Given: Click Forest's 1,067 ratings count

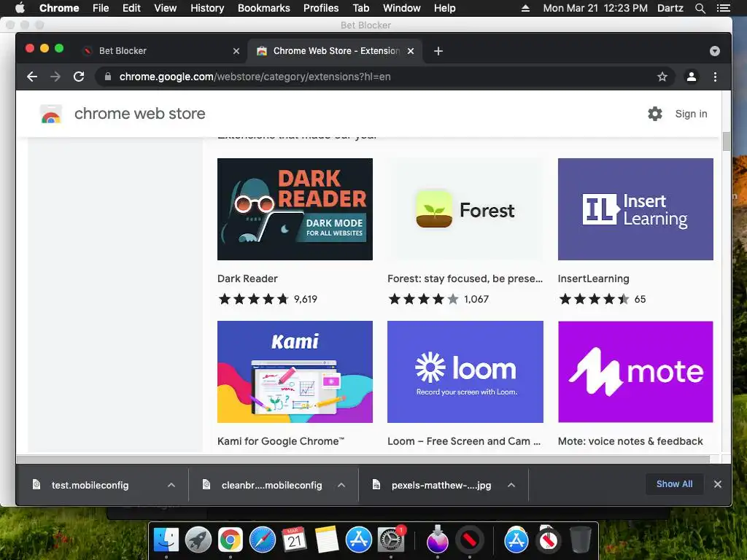Looking at the screenshot, I should tap(476, 299).
